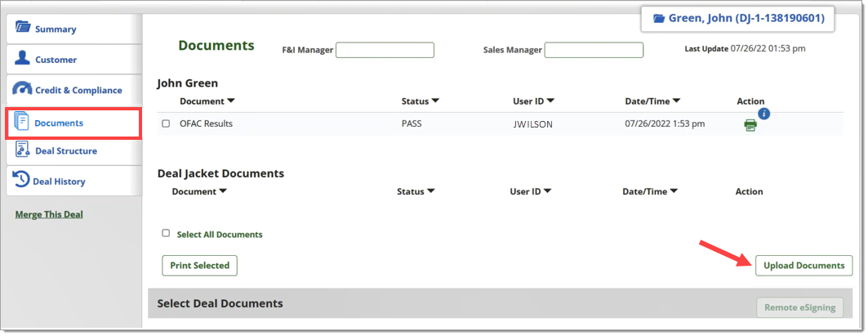This screenshot has width=868, height=336.
Task: Click the Credit & Compliance gauge icon
Action: point(22,89)
